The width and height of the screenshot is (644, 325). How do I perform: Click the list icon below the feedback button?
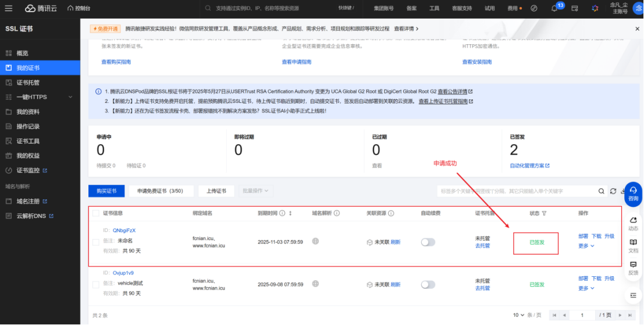click(x=634, y=295)
